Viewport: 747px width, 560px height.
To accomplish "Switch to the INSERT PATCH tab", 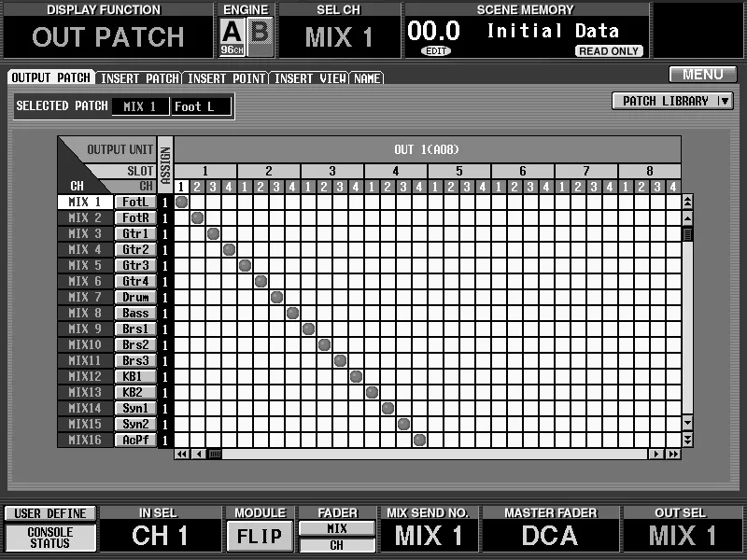I will (139, 78).
